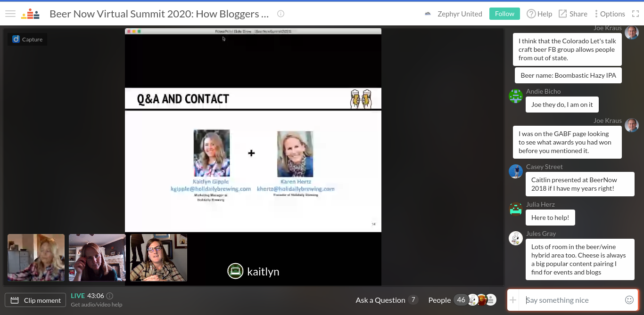Image resolution: width=644 pixels, height=315 pixels.
Task: Click the Follow button
Action: (504, 14)
